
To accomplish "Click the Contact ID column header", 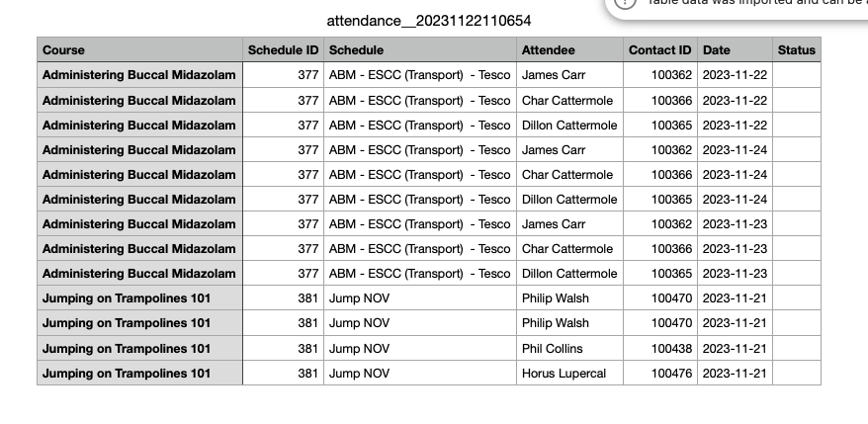I will point(659,49).
